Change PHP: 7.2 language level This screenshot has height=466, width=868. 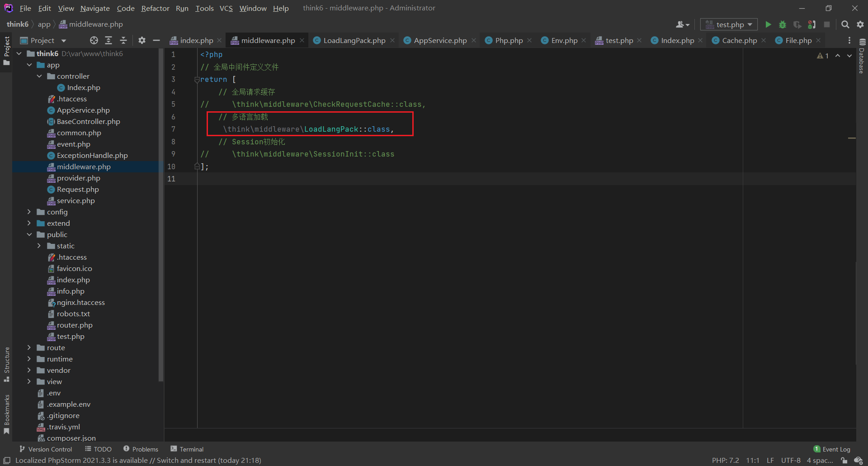coord(725,461)
